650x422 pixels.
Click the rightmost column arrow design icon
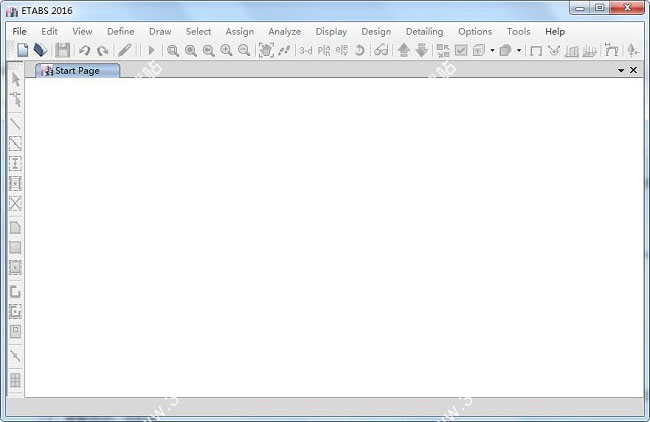click(633, 50)
